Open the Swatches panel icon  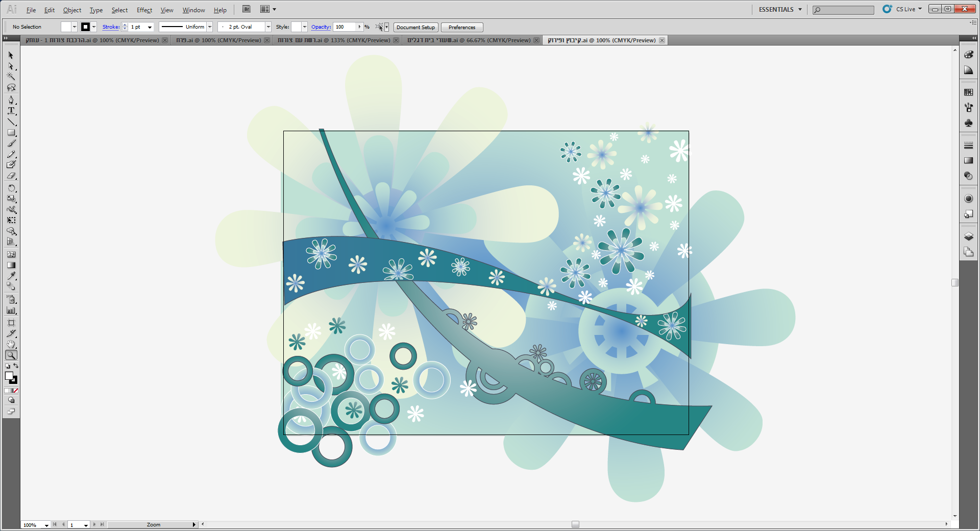pyautogui.click(x=968, y=92)
